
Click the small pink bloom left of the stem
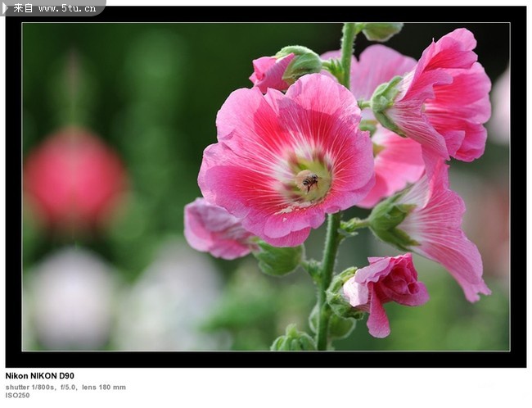click(214, 229)
